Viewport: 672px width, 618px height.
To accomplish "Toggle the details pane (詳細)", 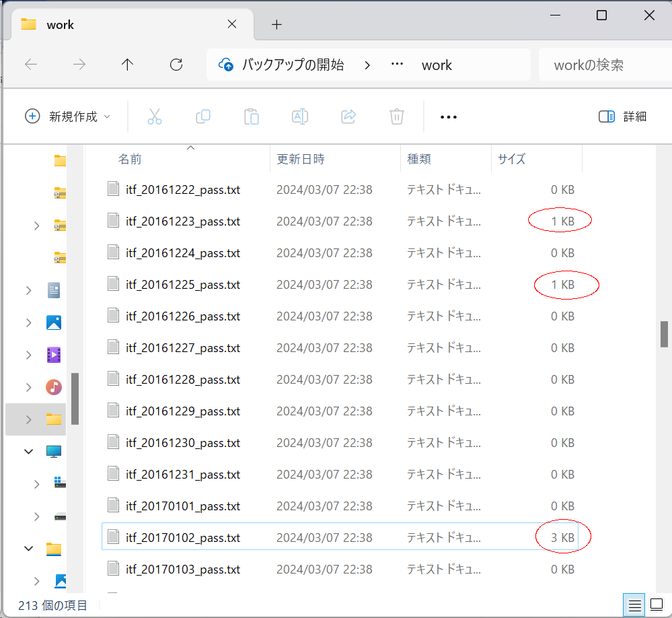I will pos(622,116).
